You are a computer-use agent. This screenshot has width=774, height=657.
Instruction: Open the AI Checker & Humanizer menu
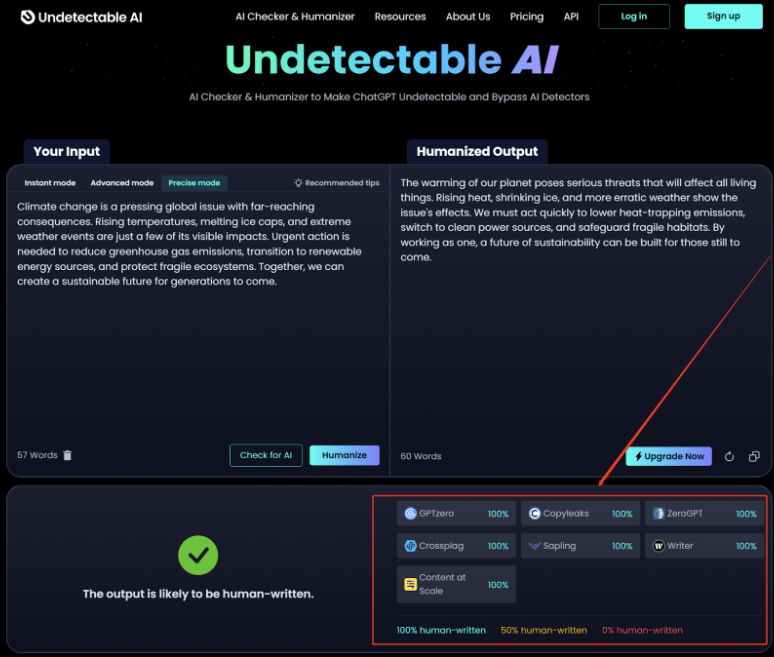(x=295, y=17)
